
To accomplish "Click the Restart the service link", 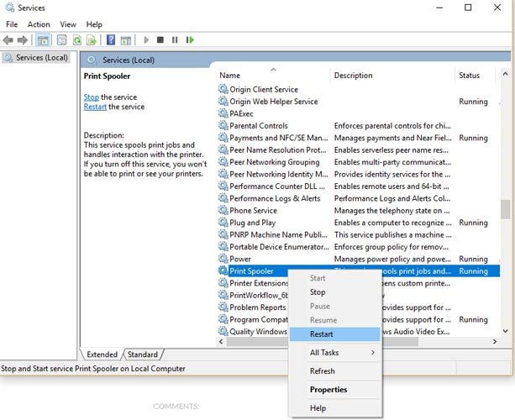I will (x=95, y=107).
